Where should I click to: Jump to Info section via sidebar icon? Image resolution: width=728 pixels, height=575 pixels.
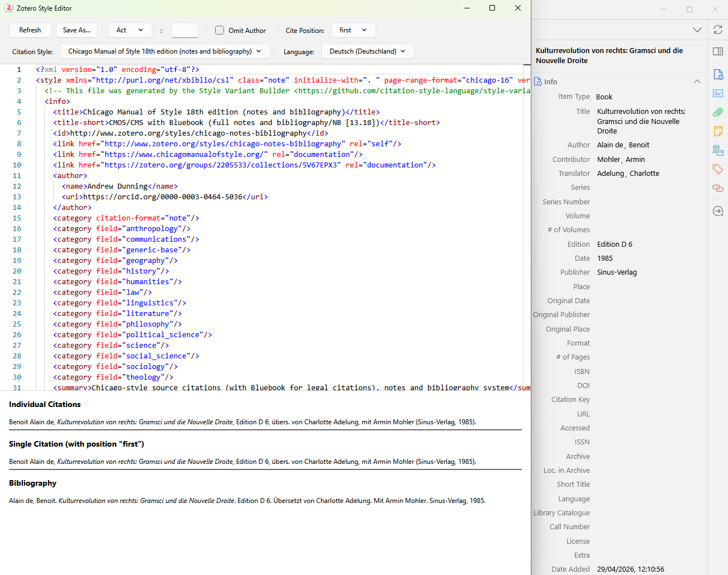click(718, 74)
